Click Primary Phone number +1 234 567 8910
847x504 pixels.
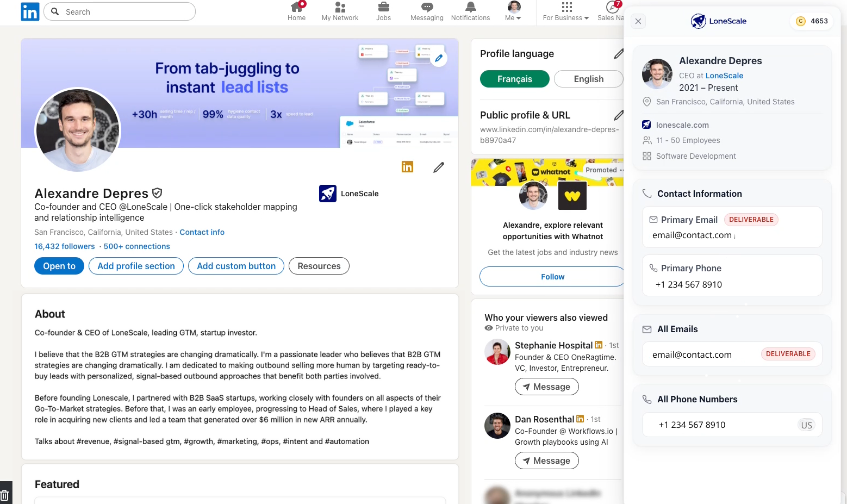688,284
